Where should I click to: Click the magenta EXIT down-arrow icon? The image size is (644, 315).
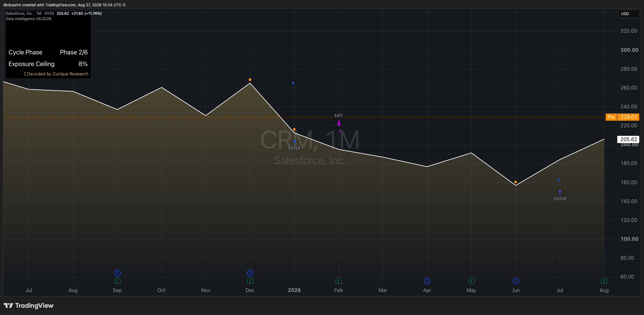point(339,123)
